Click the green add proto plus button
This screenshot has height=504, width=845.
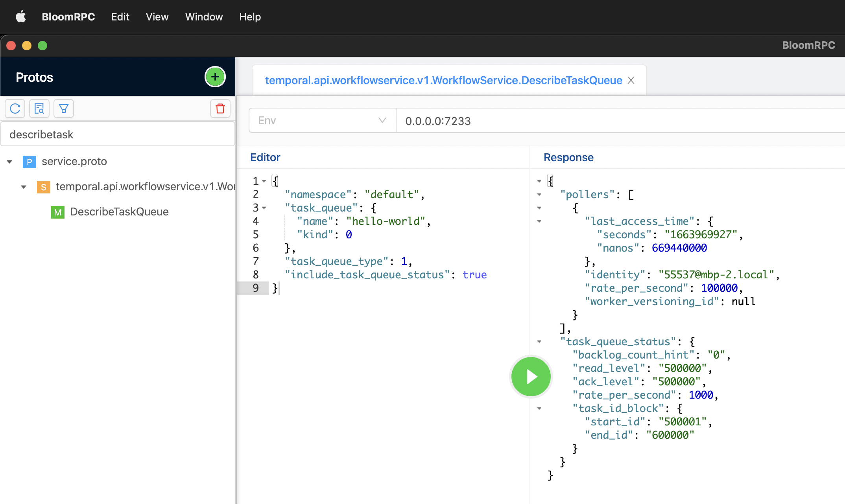pyautogui.click(x=215, y=77)
